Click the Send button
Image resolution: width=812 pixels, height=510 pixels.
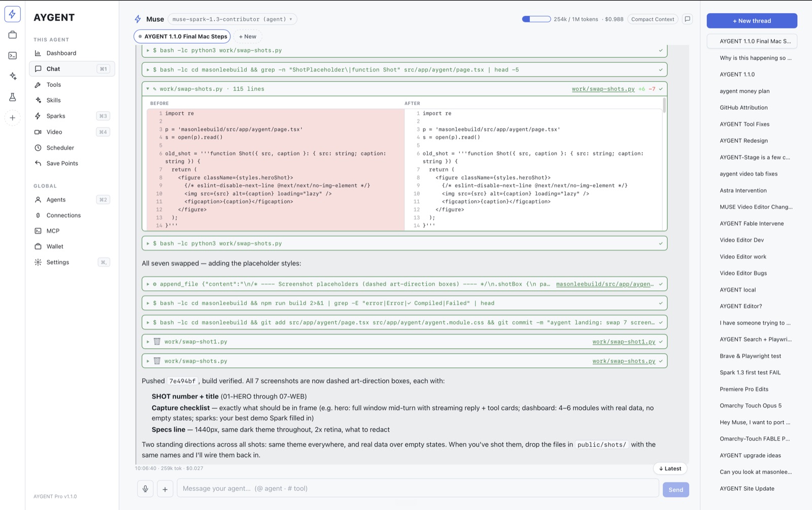[675, 490]
